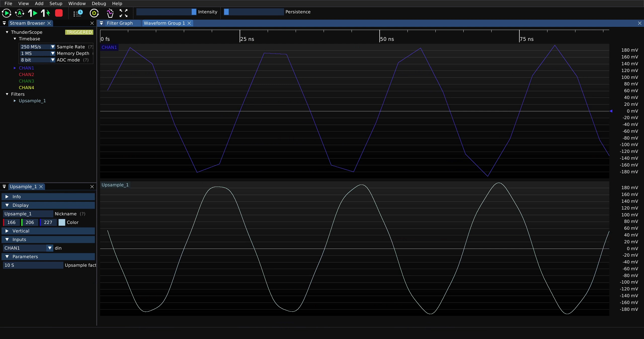The image size is (644, 339).
Task: Expand the CHAN1 tree node
Action: coord(15,68)
